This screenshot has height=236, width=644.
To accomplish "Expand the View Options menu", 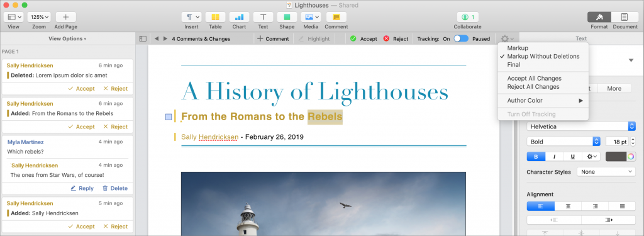I will pyautogui.click(x=67, y=38).
